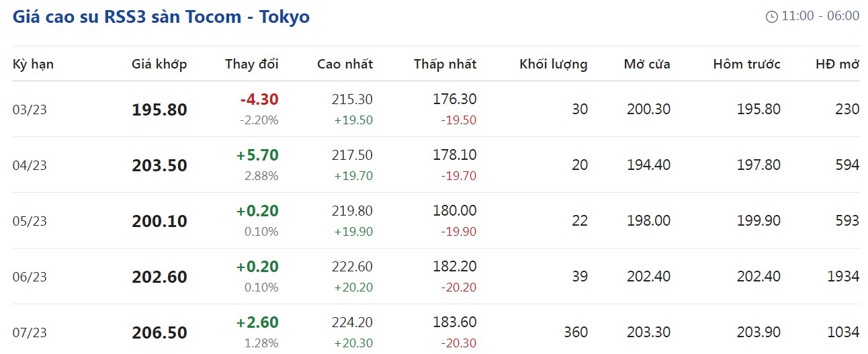The image size is (868, 354).
Task: Click the Khối lượng column header
Action: [x=553, y=64]
